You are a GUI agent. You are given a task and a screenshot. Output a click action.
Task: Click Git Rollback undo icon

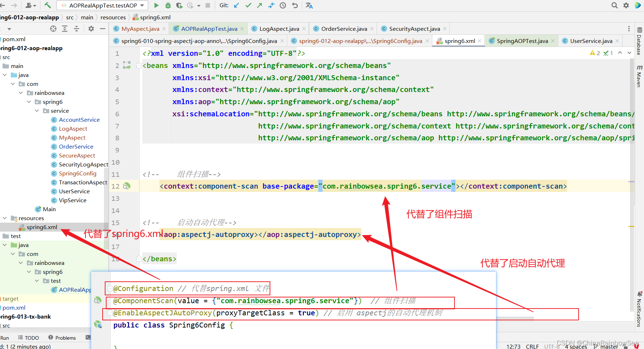[295, 5]
